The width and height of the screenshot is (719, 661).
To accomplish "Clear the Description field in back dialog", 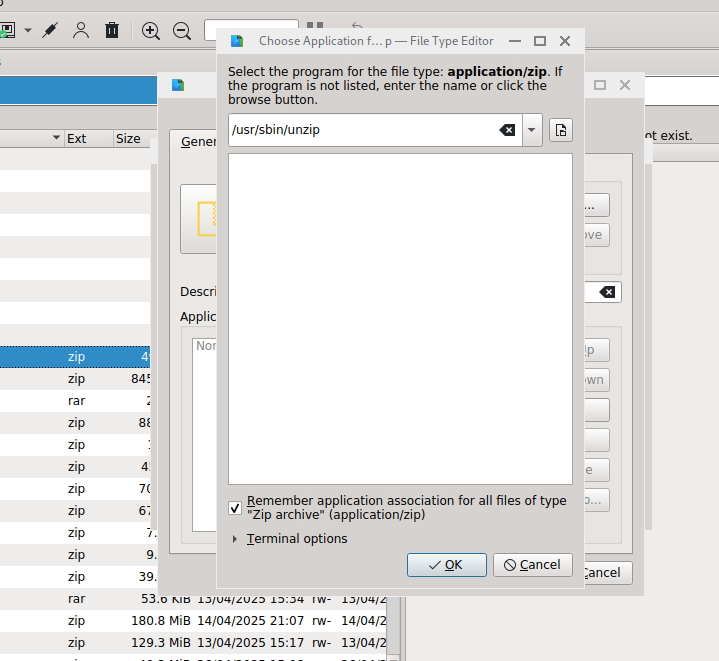I will (x=608, y=292).
